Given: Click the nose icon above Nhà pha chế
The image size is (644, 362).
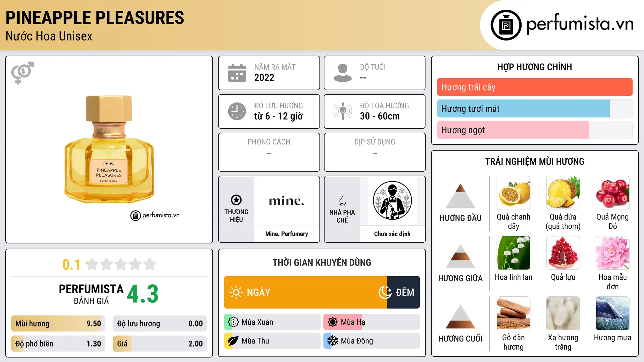Looking at the screenshot, I should coord(342,200).
